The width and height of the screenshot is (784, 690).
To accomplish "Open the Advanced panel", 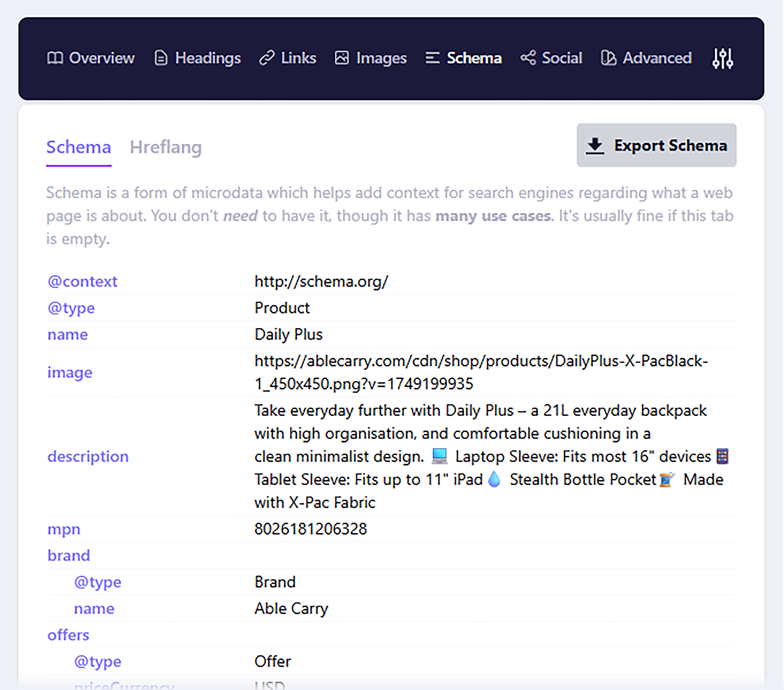I will tap(645, 58).
